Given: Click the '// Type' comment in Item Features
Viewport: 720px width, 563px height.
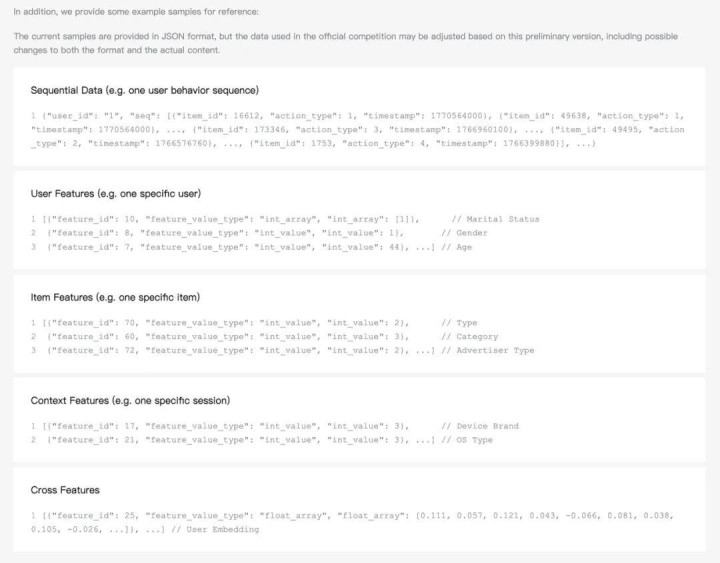Looking at the screenshot, I should click(459, 322).
